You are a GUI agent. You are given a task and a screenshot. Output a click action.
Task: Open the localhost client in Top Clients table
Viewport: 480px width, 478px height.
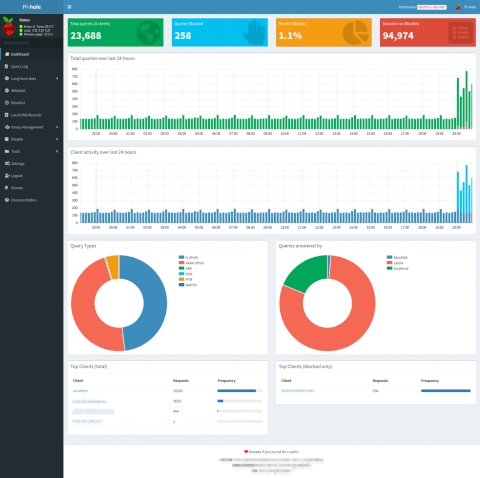point(80,391)
